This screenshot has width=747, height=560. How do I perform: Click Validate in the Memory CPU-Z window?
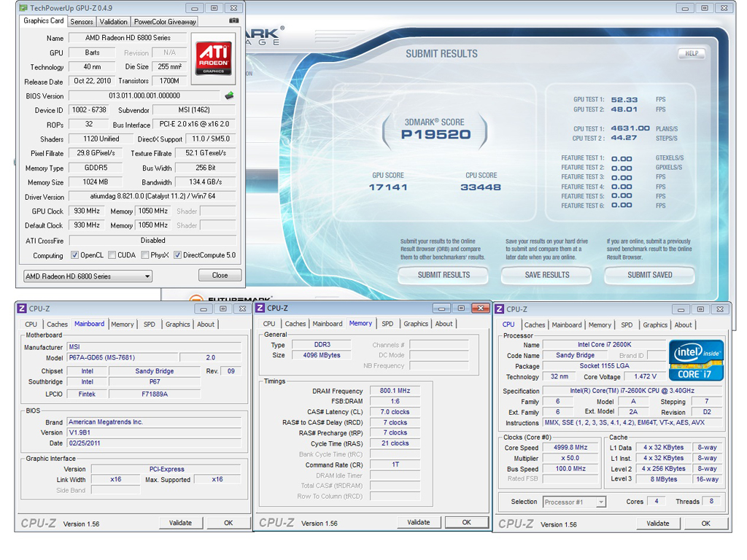(419, 522)
